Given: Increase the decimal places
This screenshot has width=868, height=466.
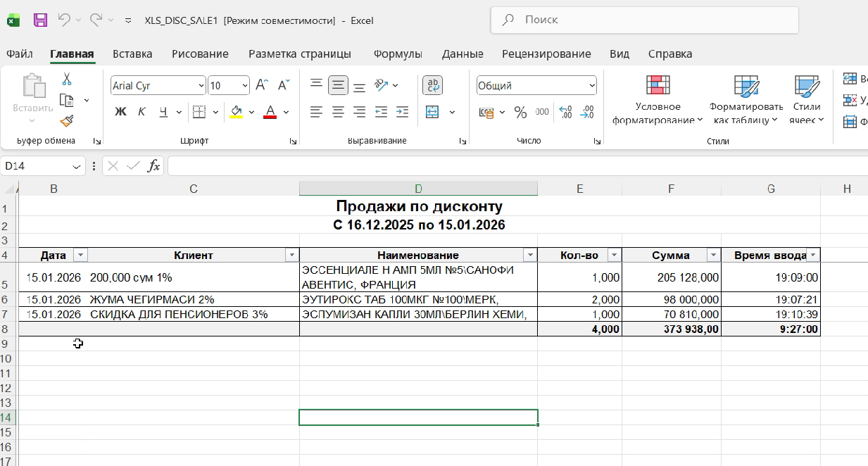Looking at the screenshot, I should coord(565,111).
